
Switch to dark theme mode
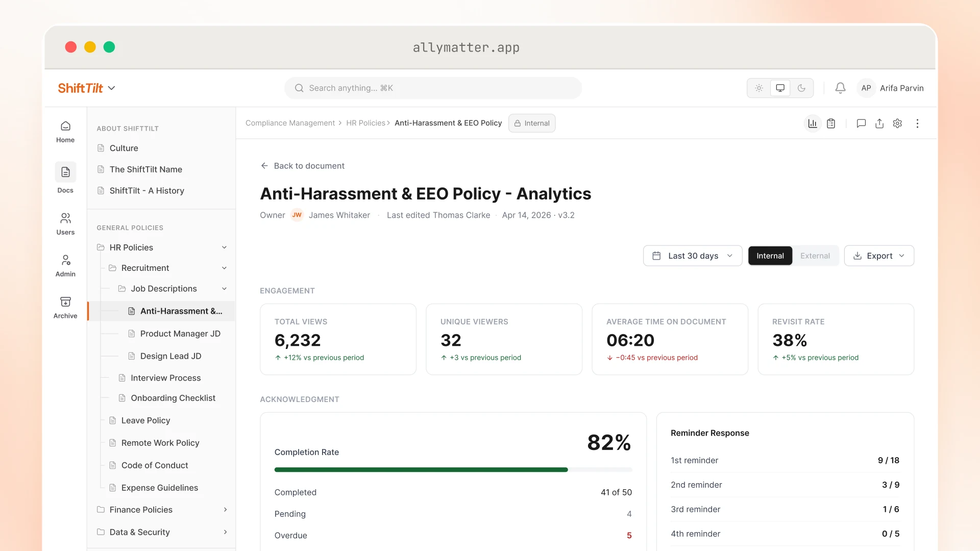tap(801, 88)
